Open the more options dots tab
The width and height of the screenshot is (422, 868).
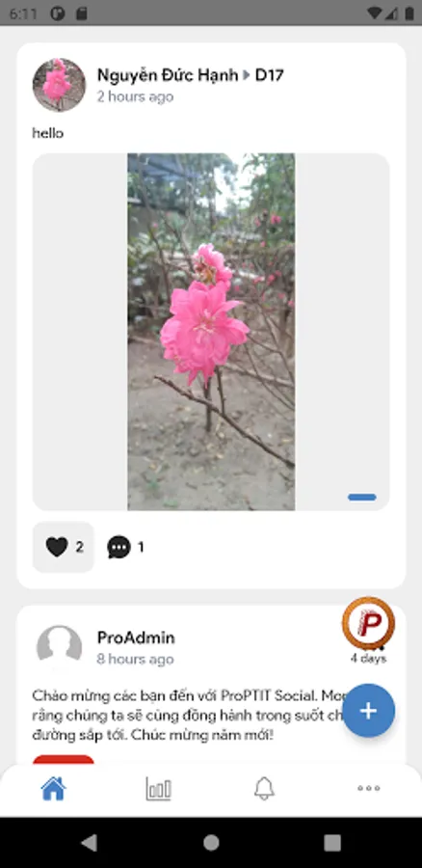click(x=368, y=788)
